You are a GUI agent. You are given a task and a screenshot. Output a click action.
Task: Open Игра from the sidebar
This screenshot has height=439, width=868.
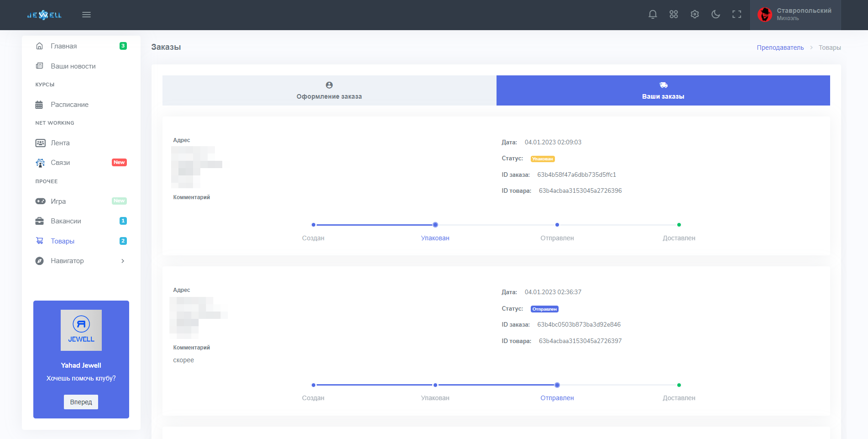(58, 201)
